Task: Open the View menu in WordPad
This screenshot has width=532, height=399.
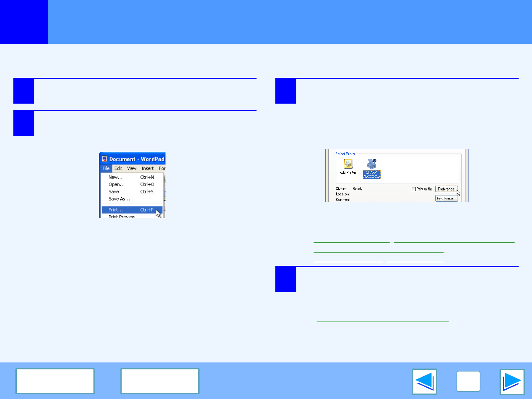Action: pyautogui.click(x=132, y=168)
